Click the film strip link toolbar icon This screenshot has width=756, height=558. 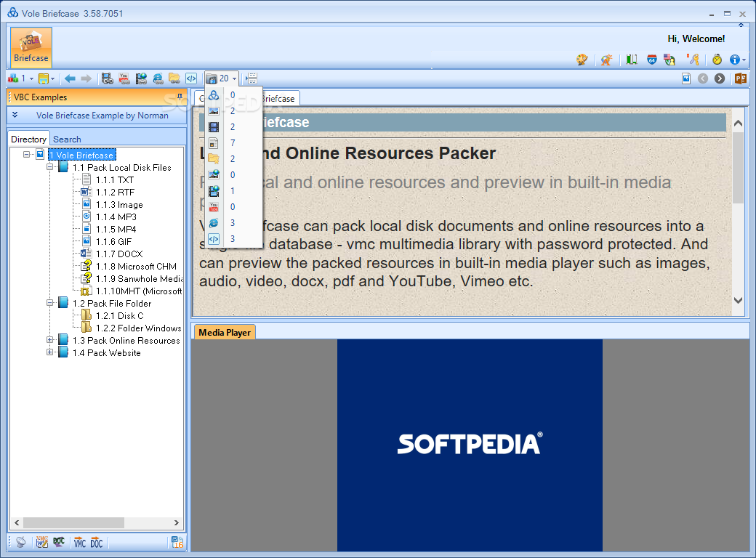pos(108,78)
